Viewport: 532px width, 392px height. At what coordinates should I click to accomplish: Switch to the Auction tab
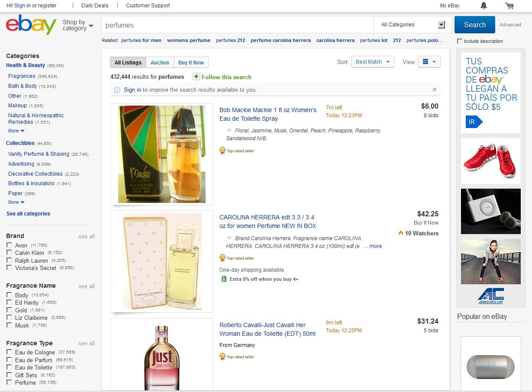point(160,63)
